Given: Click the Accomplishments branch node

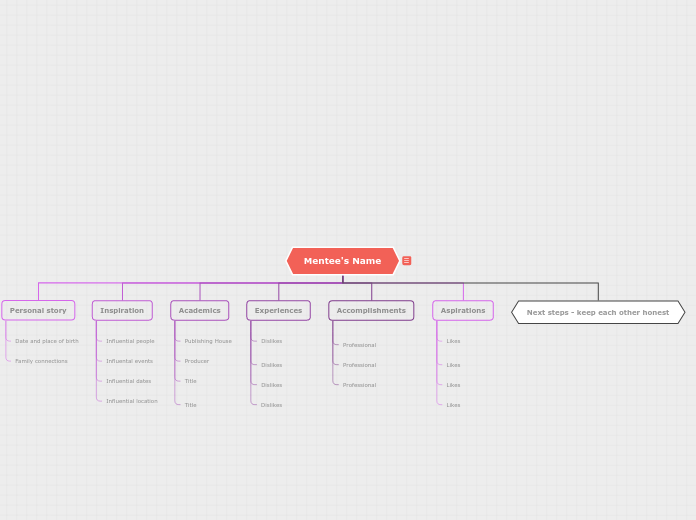Looking at the screenshot, I should point(371,310).
